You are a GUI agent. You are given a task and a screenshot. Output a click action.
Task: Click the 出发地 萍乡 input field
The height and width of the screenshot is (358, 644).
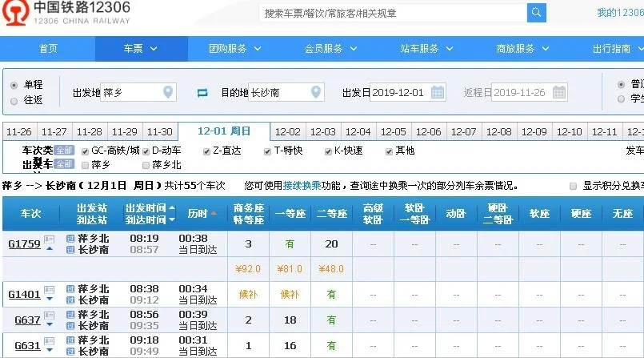138,92
